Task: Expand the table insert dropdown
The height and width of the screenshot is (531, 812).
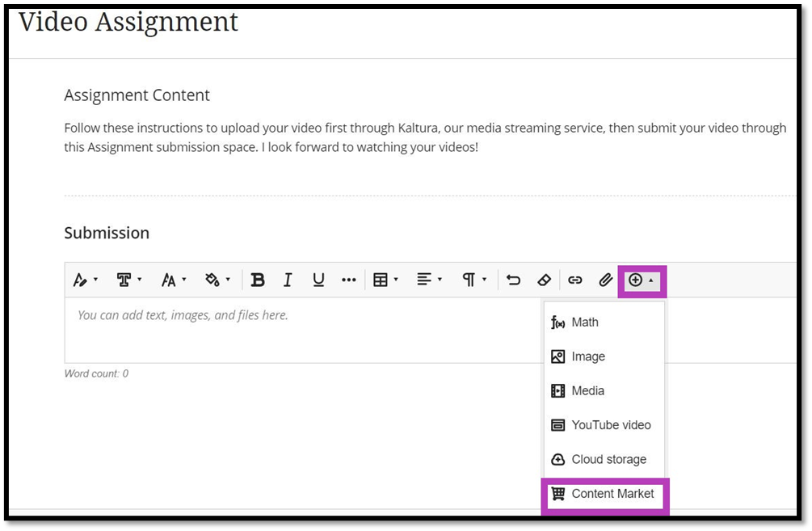Action: pos(386,280)
